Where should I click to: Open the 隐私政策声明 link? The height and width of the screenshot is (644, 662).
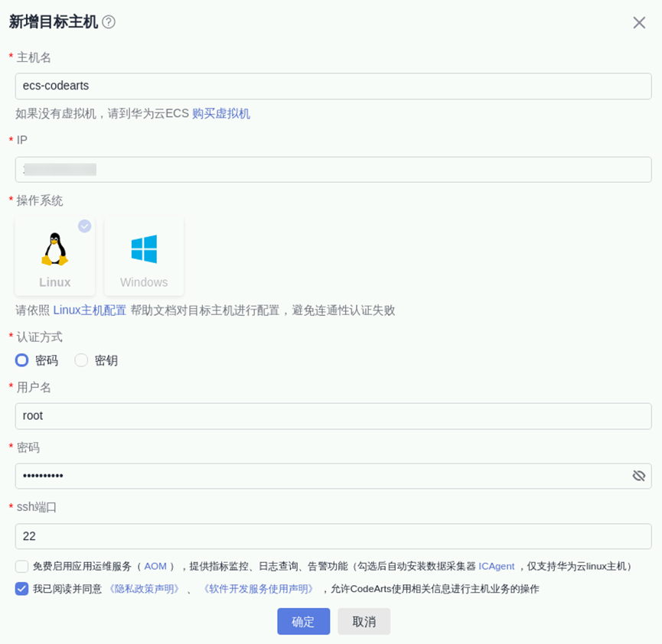144,589
